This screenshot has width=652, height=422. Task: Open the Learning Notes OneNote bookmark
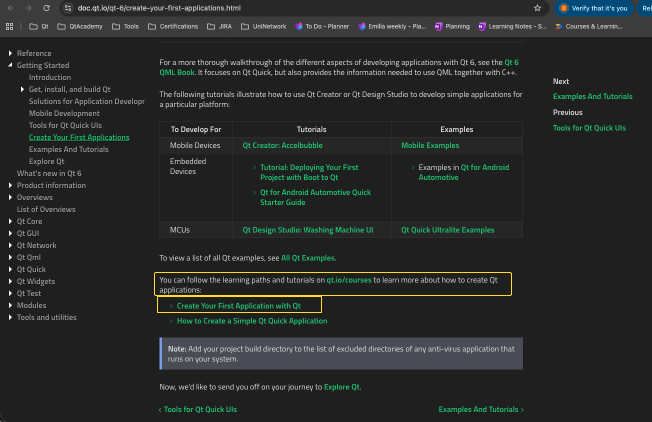(513, 26)
